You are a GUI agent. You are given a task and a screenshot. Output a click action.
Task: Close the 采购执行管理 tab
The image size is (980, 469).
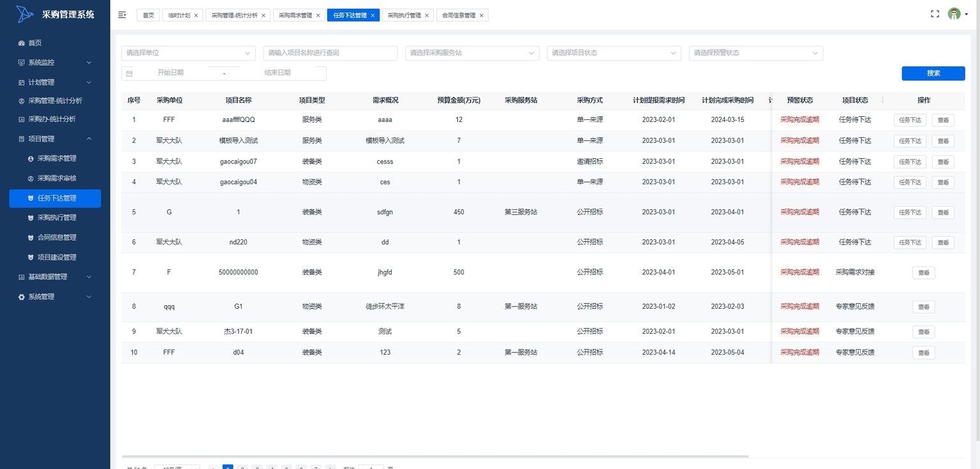tap(427, 15)
